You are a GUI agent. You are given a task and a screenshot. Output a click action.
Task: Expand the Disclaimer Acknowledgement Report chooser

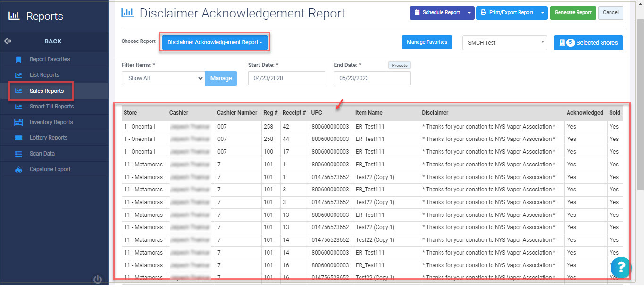[x=215, y=42]
